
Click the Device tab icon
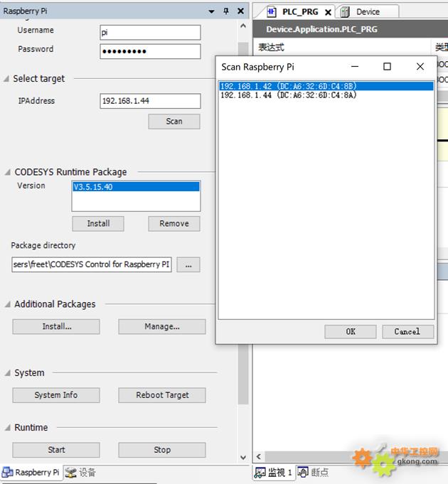[345, 12]
